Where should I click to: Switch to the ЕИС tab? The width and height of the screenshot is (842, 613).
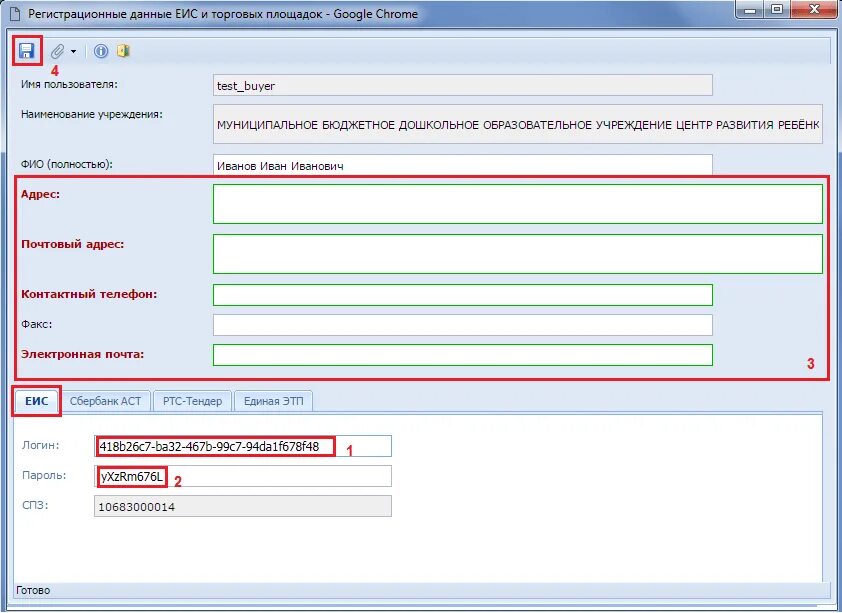37,401
